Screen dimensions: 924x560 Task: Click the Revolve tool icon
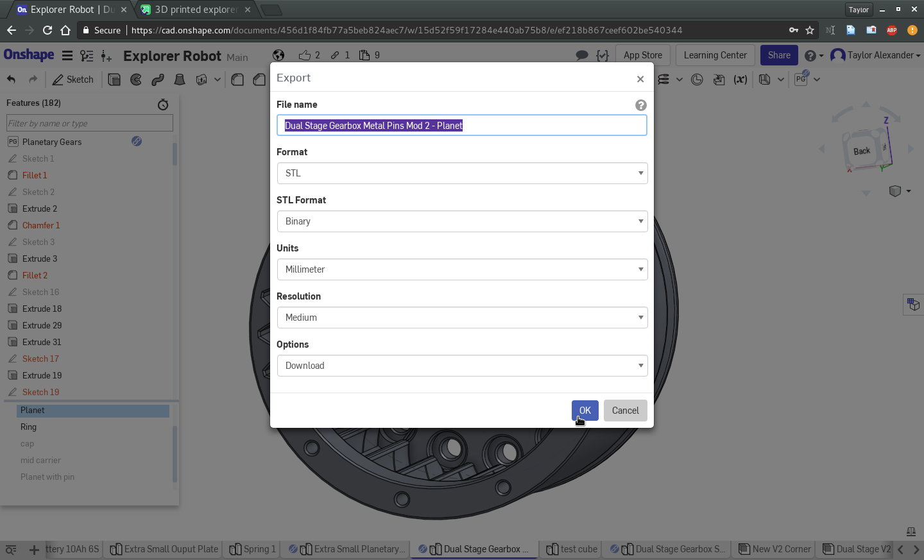tap(136, 80)
